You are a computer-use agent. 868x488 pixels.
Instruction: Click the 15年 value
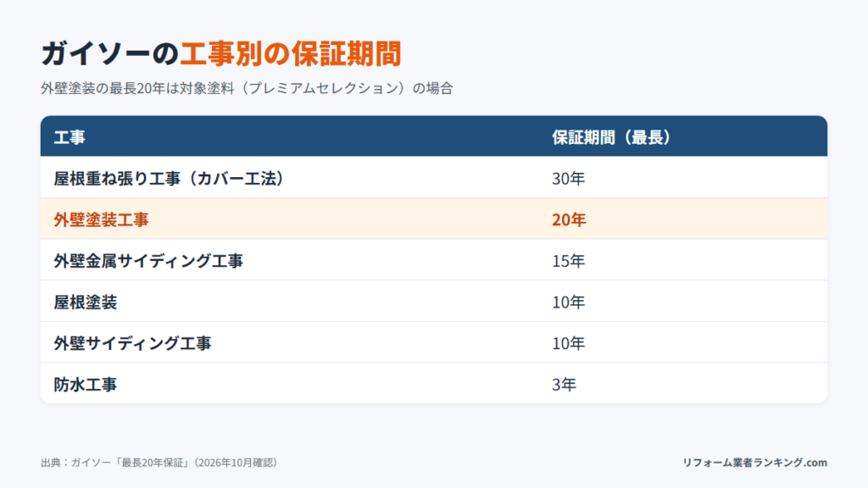point(568,261)
